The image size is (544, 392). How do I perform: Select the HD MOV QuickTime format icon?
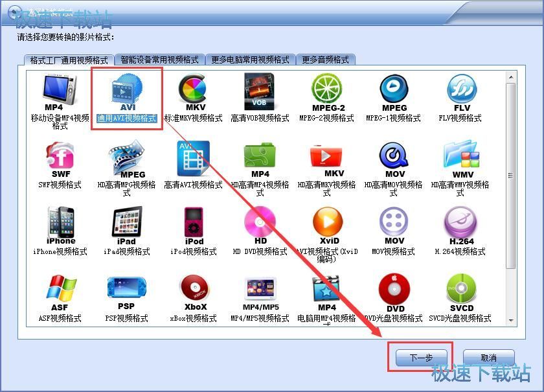(394, 160)
